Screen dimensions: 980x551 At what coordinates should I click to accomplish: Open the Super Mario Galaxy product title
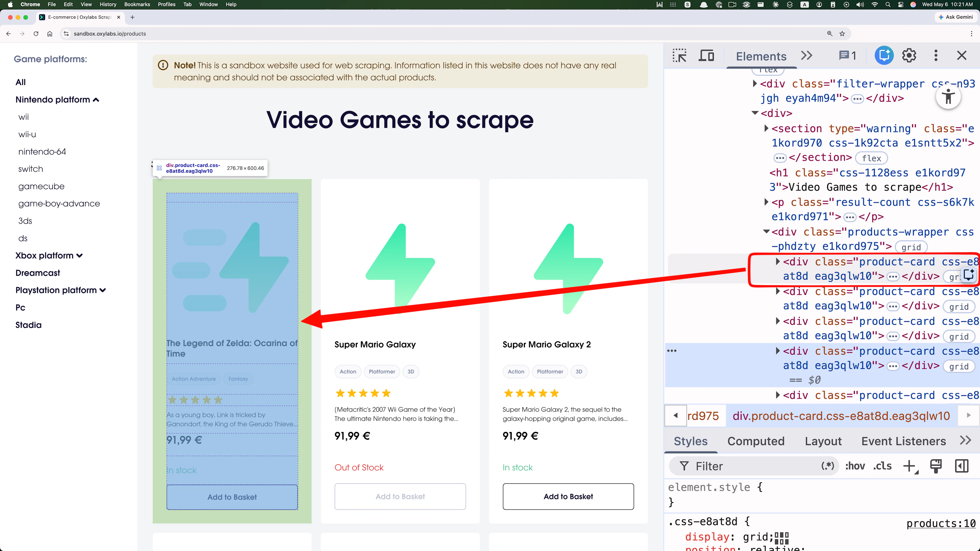click(375, 345)
